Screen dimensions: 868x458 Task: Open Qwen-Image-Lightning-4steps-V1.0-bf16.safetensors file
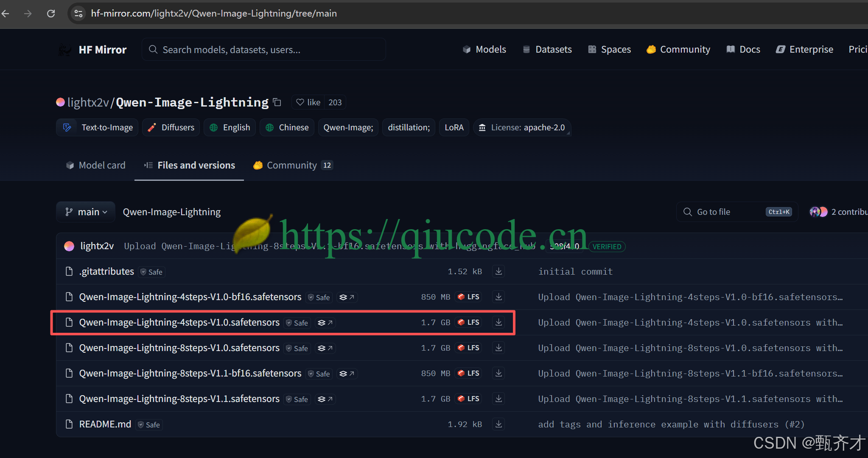click(190, 297)
